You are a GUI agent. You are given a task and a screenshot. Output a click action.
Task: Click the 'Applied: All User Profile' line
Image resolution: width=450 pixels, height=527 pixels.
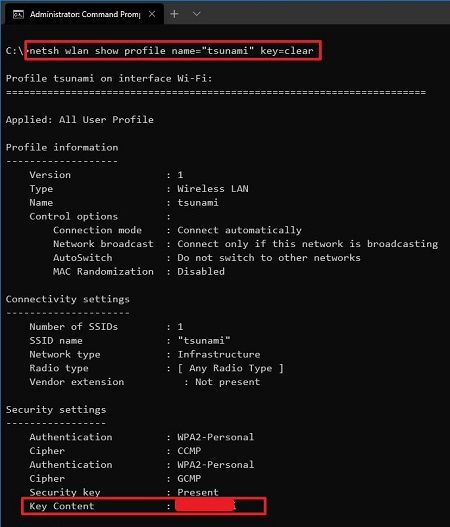[x=80, y=120]
